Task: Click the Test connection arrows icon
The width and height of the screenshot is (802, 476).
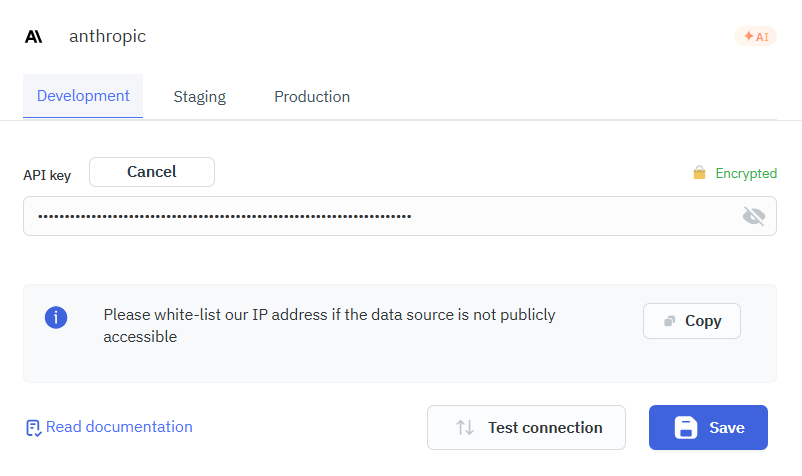Action: (465, 427)
